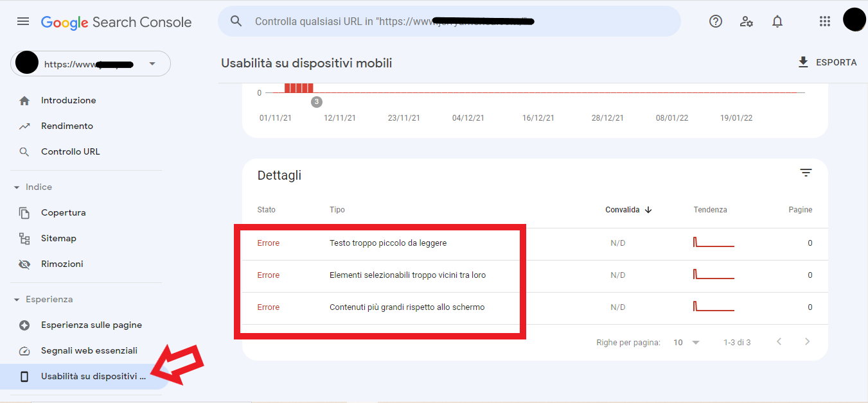Click the URL inspection search field

tap(450, 22)
